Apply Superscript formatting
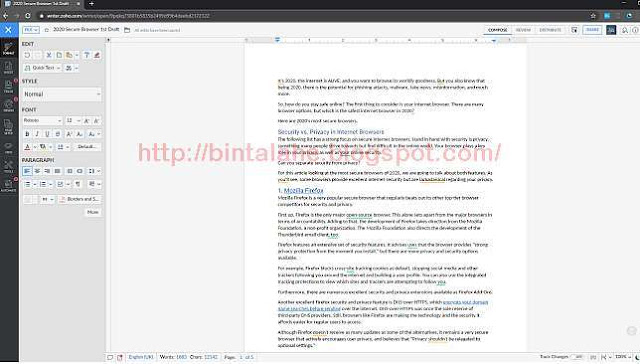This screenshot has height=364, width=640. (69, 134)
